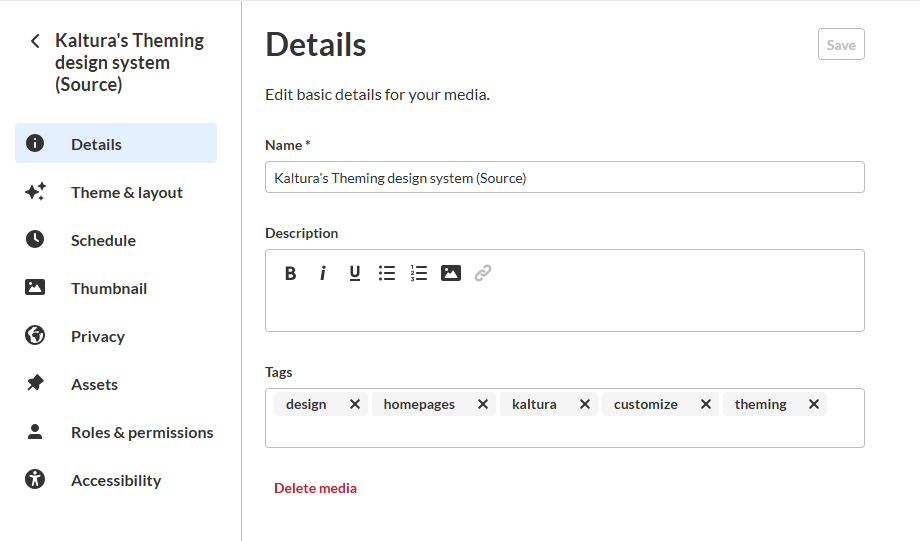Toggle italic formatting in the description editor
920x541 pixels.
coord(323,273)
